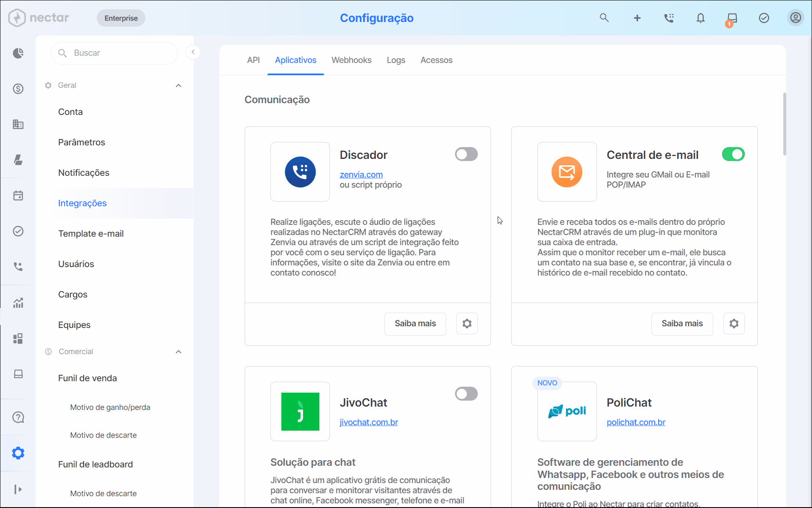Click the JivoChat green logo

300,412
